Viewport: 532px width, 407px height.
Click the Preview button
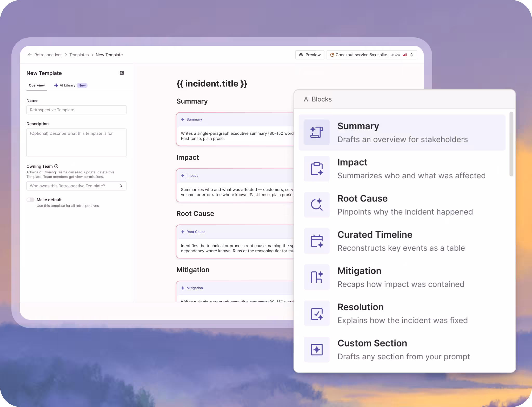[310, 55]
